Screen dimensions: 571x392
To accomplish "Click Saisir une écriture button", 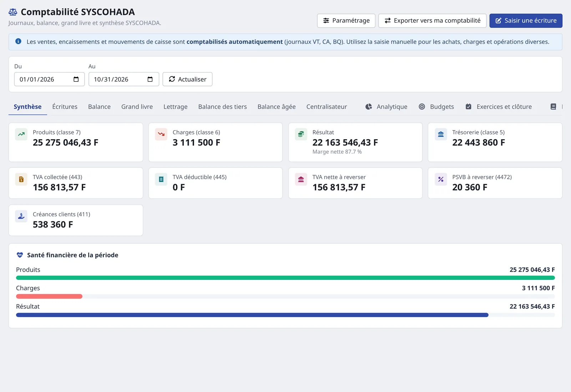I will (x=526, y=21).
